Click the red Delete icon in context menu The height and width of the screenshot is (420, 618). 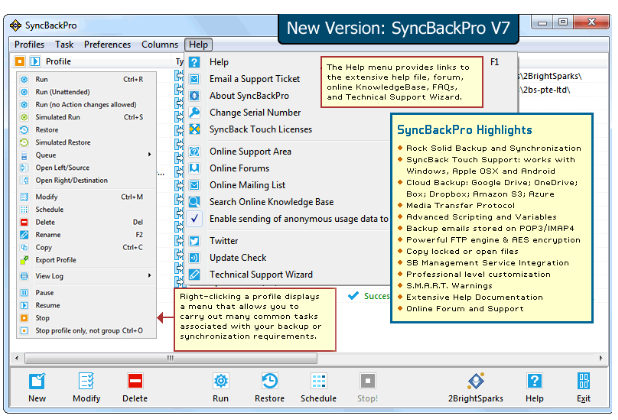pyautogui.click(x=24, y=222)
